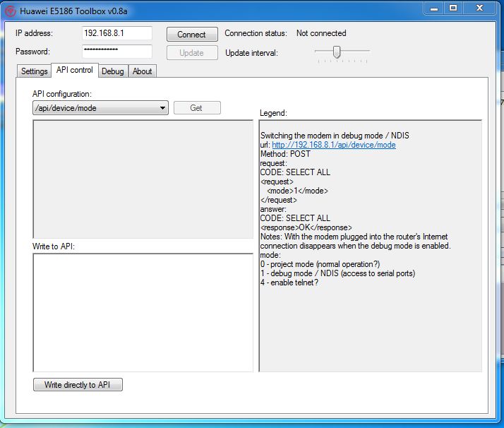Click the Connect button
Viewport: 504px width, 428px height.
pos(192,35)
